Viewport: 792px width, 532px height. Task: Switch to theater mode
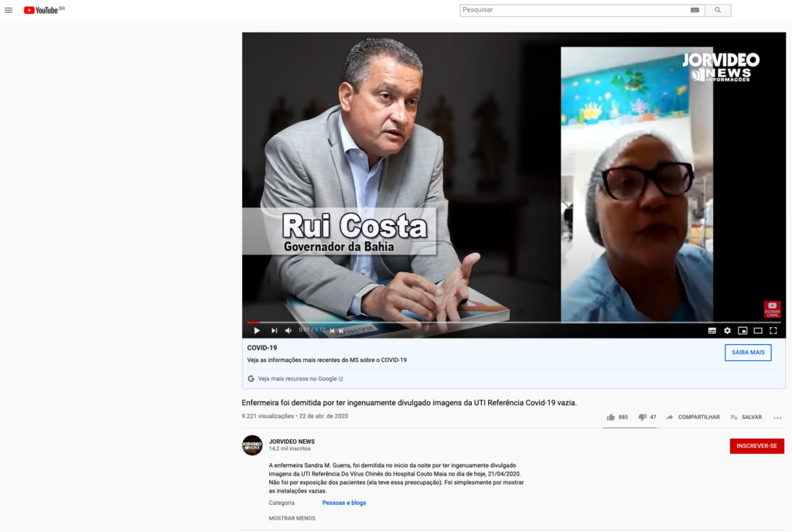(758, 330)
